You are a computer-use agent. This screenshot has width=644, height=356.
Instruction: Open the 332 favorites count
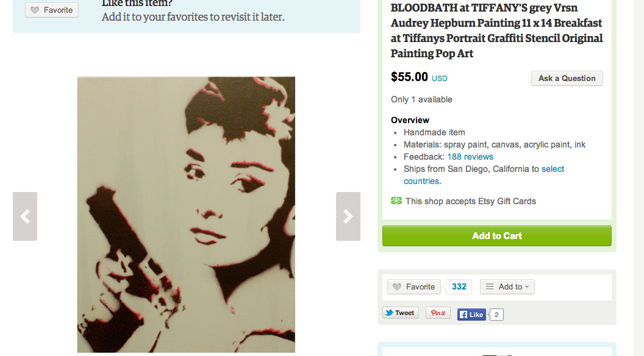coord(459,287)
